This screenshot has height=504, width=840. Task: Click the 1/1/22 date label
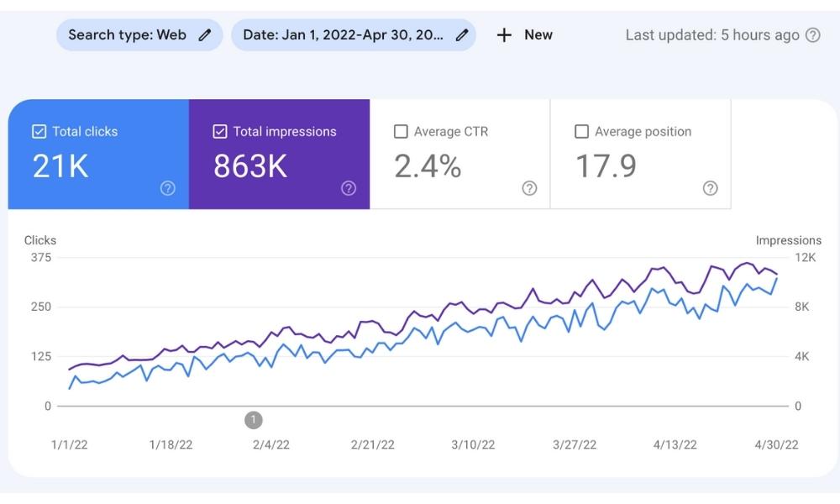click(70, 444)
